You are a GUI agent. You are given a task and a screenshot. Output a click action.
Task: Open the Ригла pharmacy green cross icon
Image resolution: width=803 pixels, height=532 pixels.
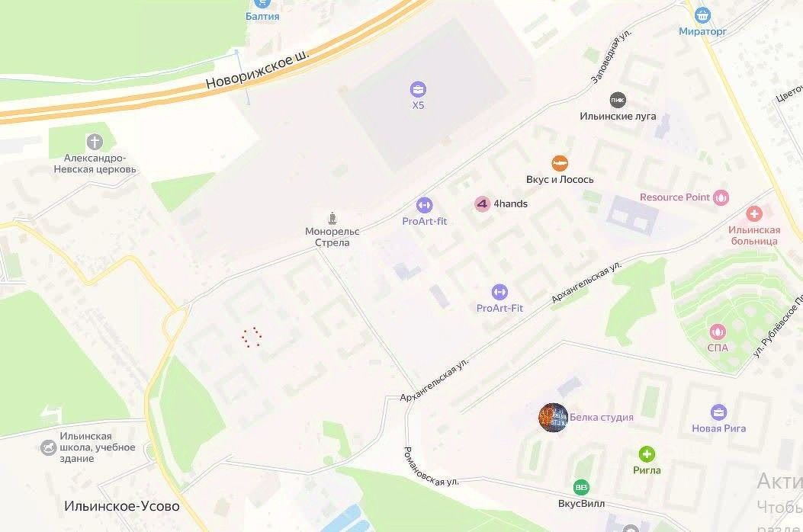coord(647,454)
